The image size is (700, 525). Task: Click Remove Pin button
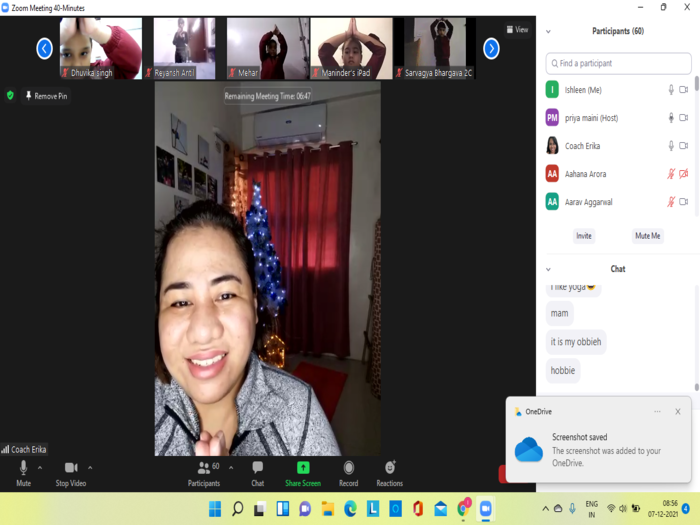tap(46, 96)
